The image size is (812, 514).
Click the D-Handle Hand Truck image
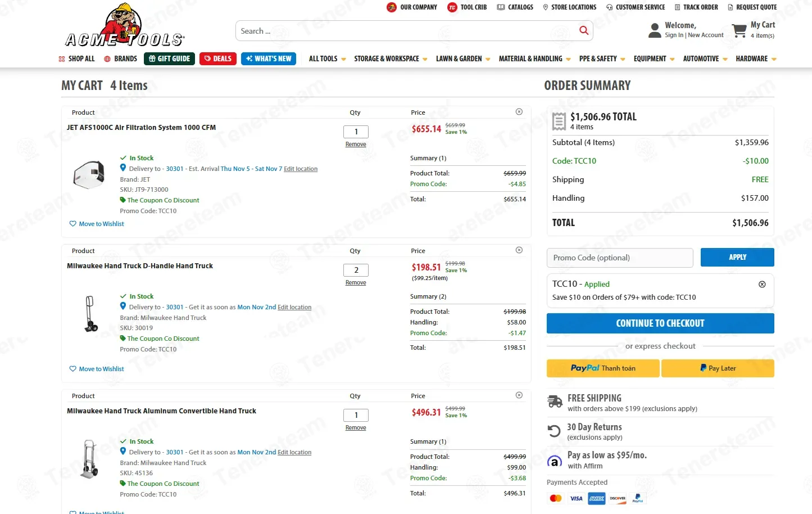(90, 314)
